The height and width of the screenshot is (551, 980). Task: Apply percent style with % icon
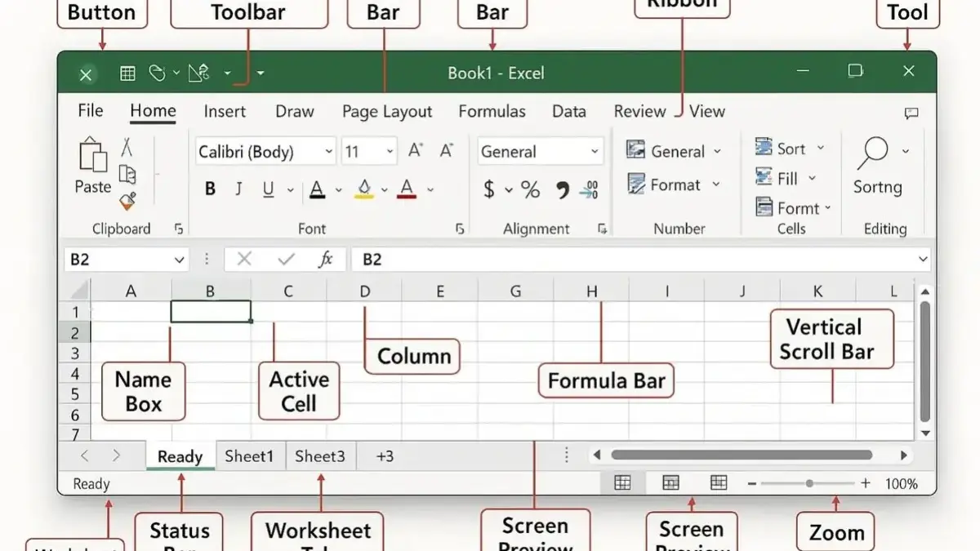(531, 190)
